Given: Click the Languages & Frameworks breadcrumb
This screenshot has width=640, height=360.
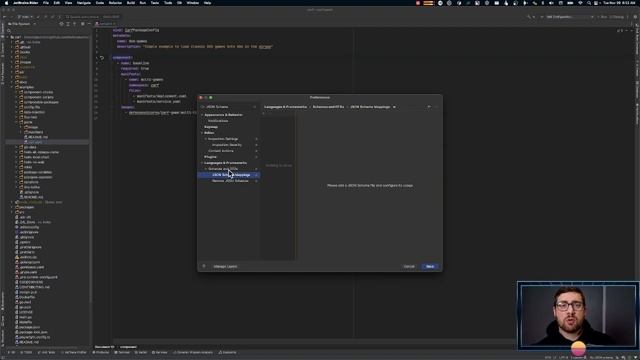Looking at the screenshot, I should [285, 107].
